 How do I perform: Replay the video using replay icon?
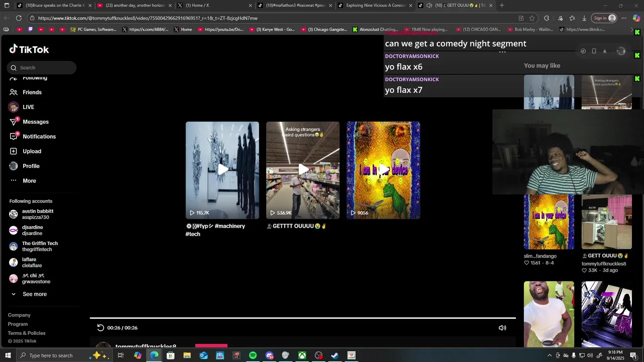(101, 328)
